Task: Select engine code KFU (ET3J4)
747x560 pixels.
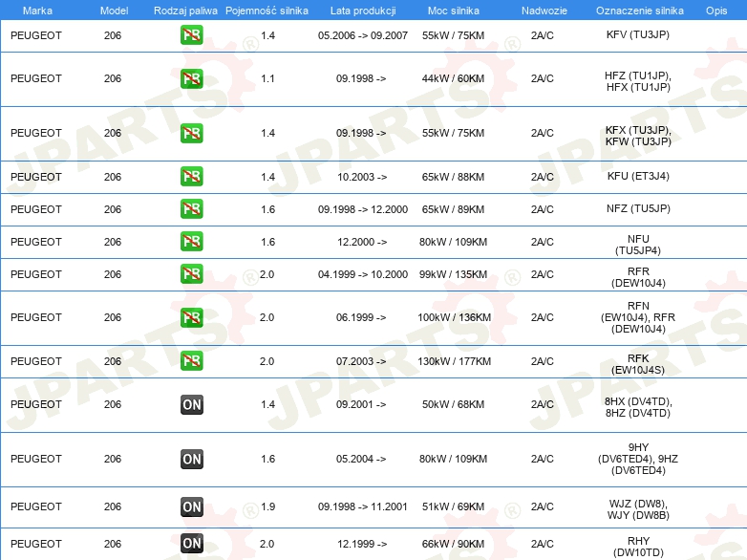Action: (638, 176)
